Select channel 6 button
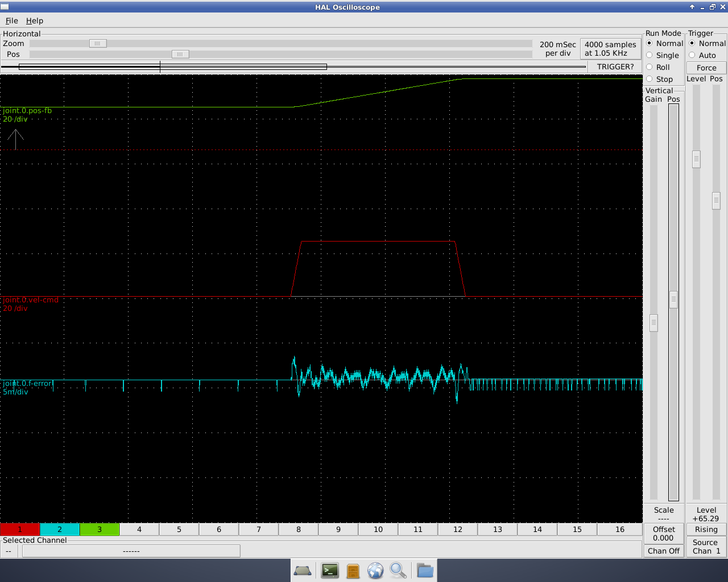The image size is (728, 582). 219,529
